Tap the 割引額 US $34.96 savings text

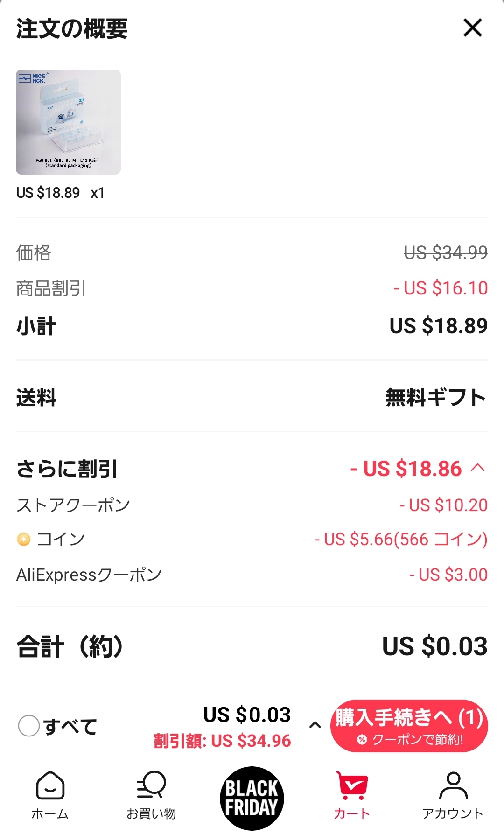click(222, 741)
